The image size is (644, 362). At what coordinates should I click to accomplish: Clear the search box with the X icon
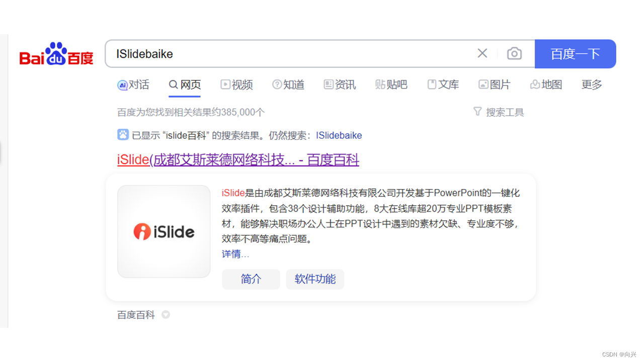[482, 53]
